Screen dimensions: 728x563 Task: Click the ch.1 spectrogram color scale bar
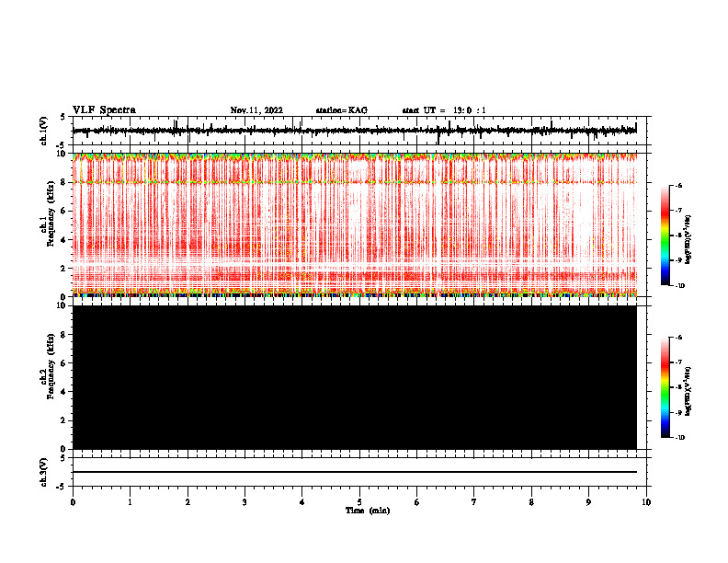point(665,236)
